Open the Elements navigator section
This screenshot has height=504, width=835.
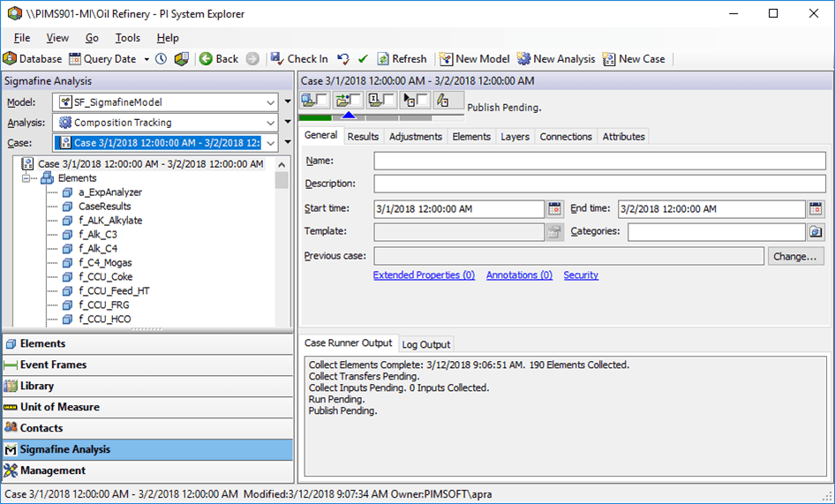point(147,343)
